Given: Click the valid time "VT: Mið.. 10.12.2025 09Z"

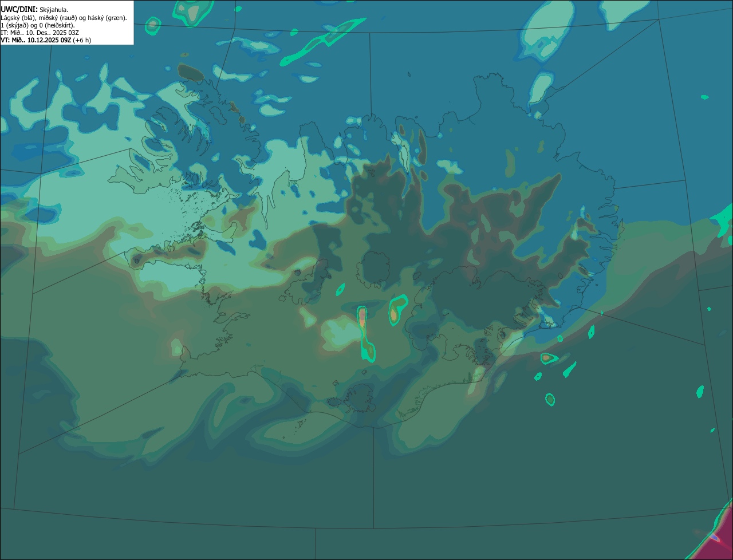Looking at the screenshot, I should pyautogui.click(x=36, y=40).
